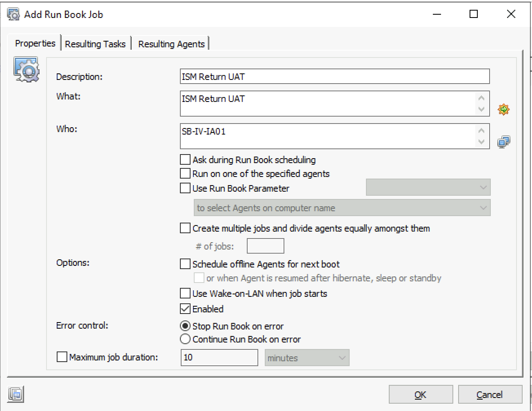The width and height of the screenshot is (532, 411).
Task: Confirm with the OK button
Action: (421, 394)
